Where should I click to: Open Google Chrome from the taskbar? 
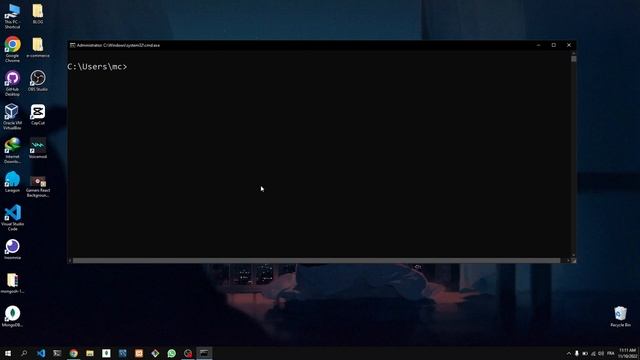click(x=73, y=353)
